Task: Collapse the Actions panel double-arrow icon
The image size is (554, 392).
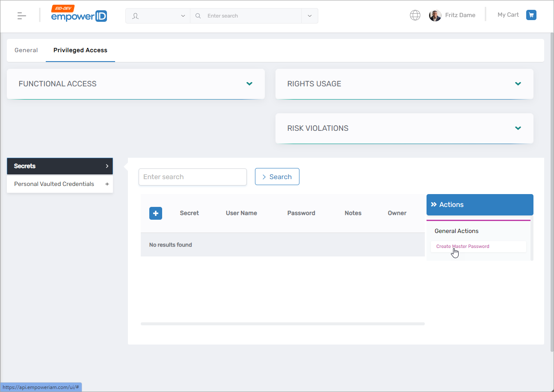Action: (x=434, y=205)
